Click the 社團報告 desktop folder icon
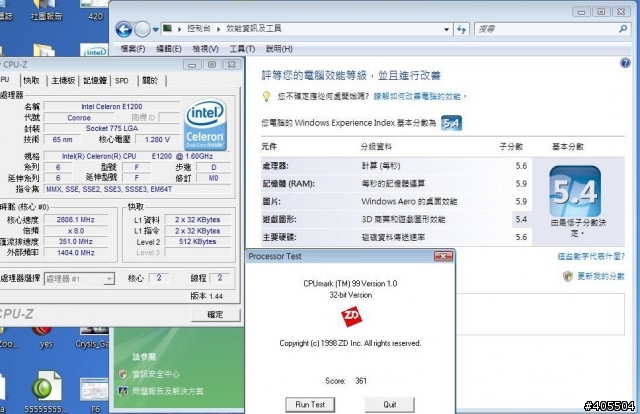This screenshot has height=414, width=640. (46, 11)
